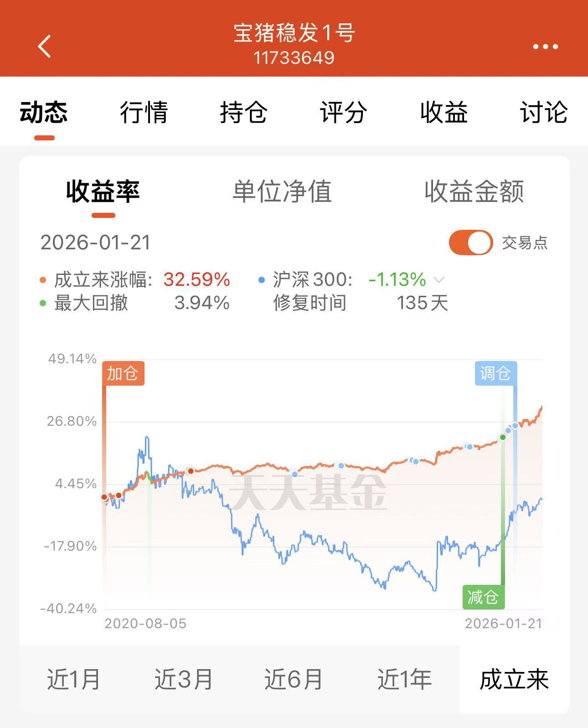Select the 成立来 time range

pyautogui.click(x=514, y=679)
